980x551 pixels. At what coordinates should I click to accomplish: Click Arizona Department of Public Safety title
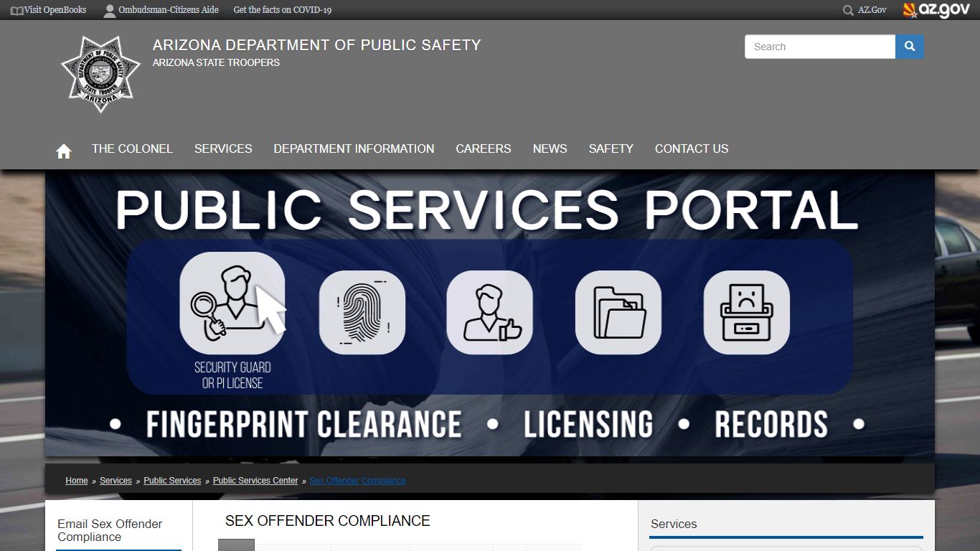(316, 45)
